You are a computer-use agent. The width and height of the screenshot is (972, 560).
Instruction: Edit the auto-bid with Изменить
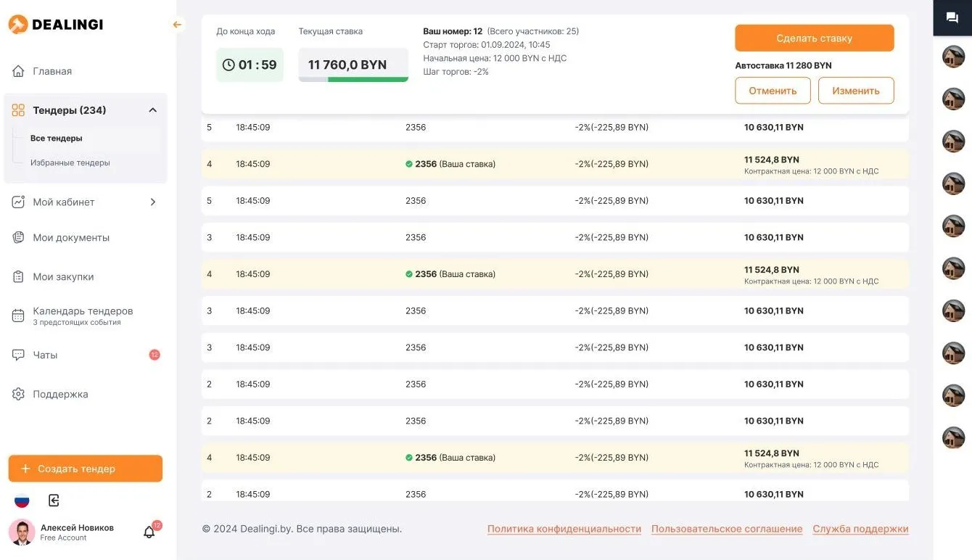click(856, 91)
